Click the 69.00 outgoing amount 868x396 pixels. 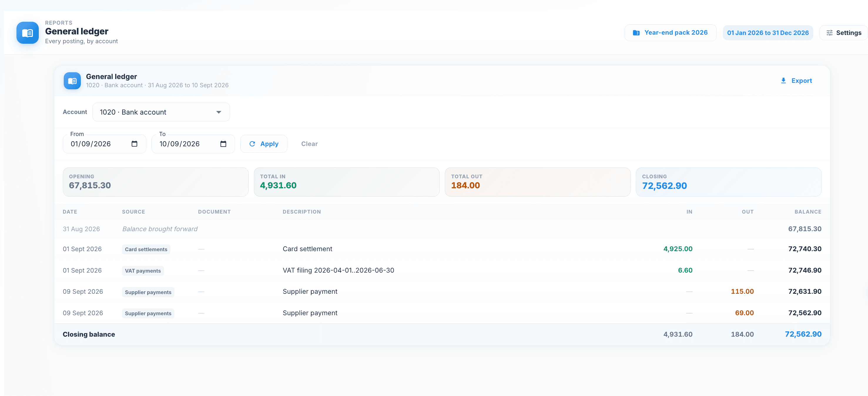pyautogui.click(x=744, y=313)
